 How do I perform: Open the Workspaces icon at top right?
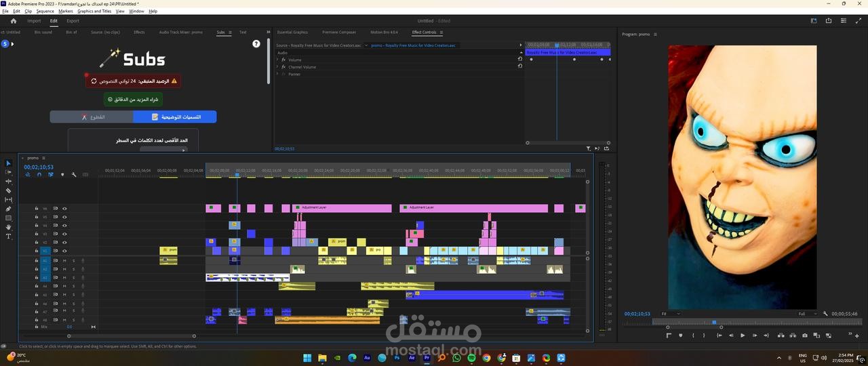coord(814,21)
